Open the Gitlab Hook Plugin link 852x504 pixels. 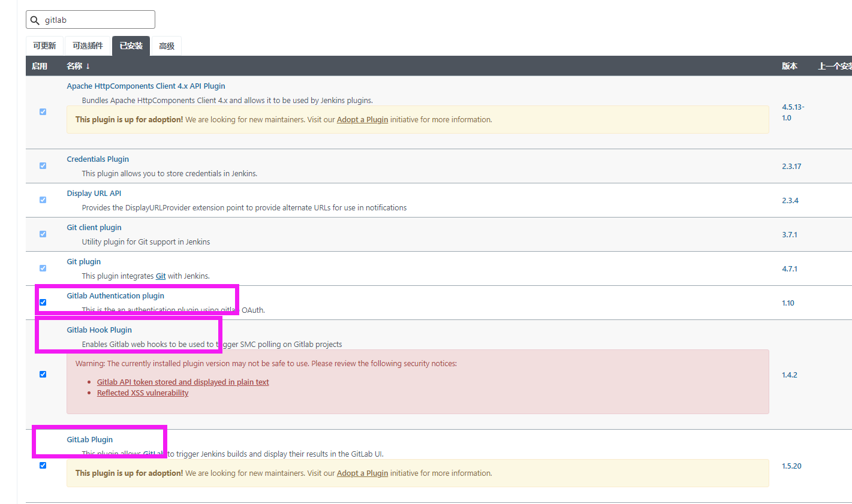click(99, 330)
